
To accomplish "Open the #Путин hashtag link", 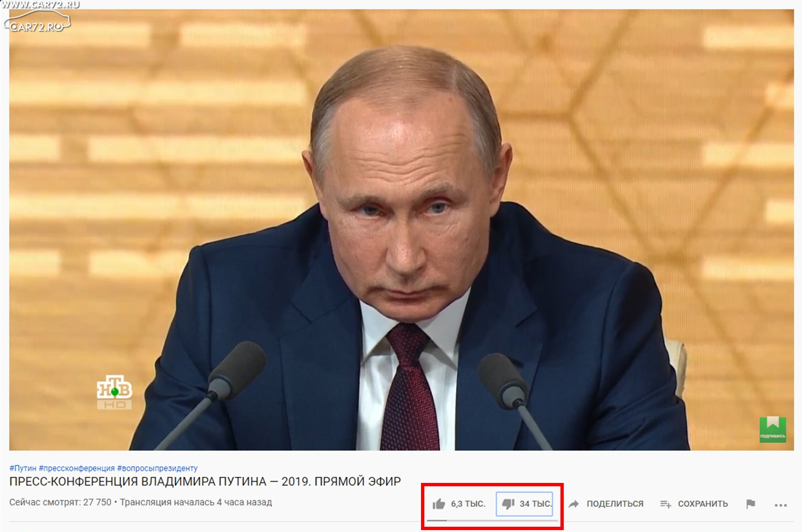I will point(23,468).
